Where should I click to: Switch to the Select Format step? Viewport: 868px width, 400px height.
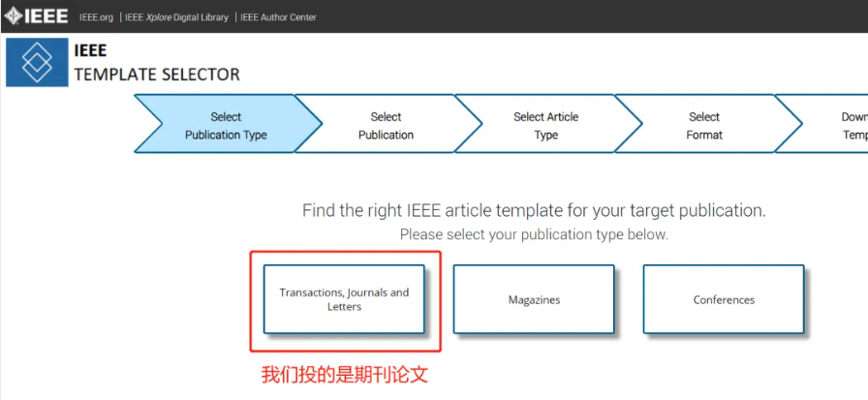[704, 126]
